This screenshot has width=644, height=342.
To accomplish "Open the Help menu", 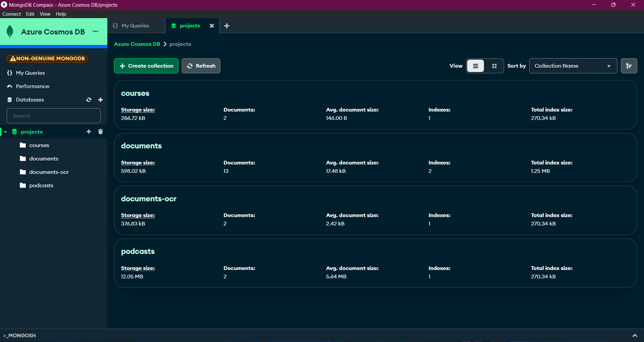I will (61, 14).
